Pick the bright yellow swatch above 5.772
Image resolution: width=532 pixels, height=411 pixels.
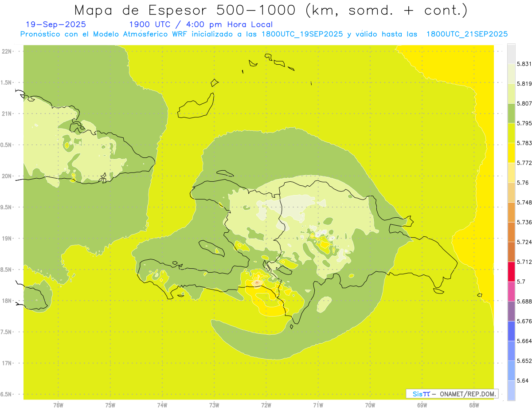(511, 153)
